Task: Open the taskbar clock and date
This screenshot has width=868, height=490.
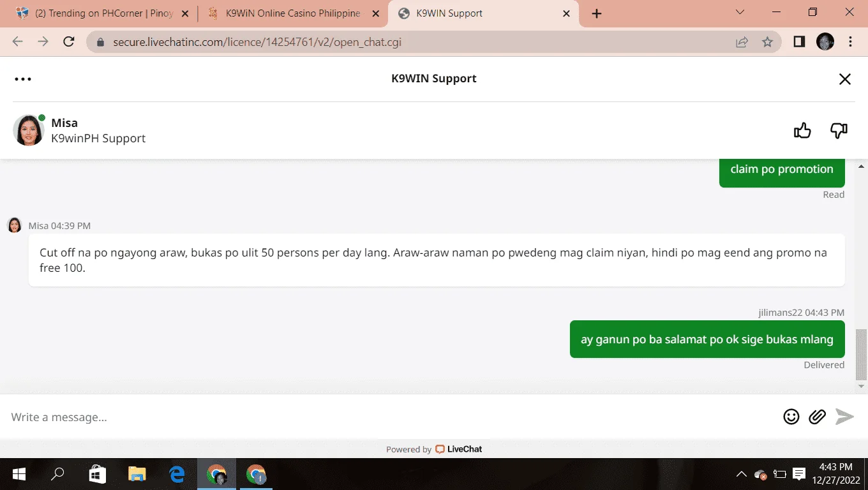Action: (x=835, y=473)
